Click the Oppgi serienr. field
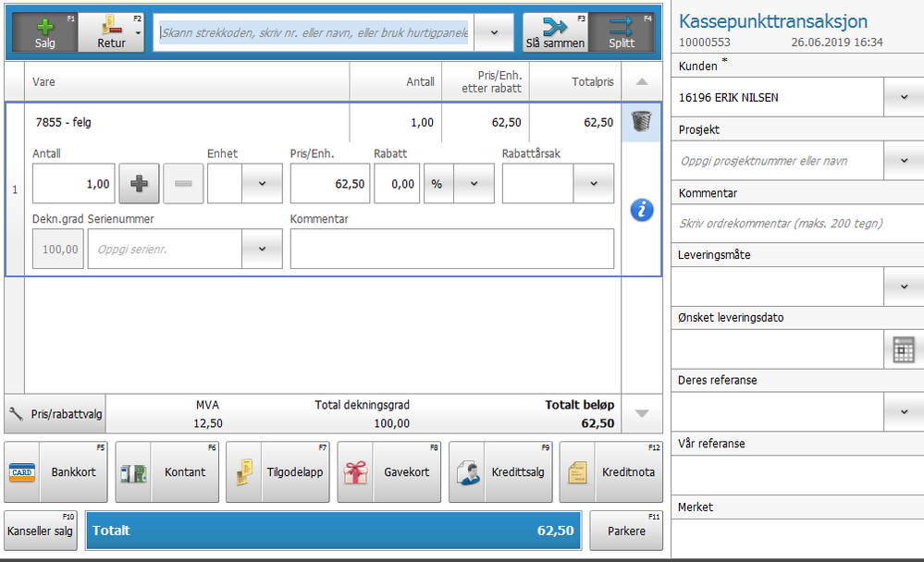924x562 pixels. click(x=165, y=250)
